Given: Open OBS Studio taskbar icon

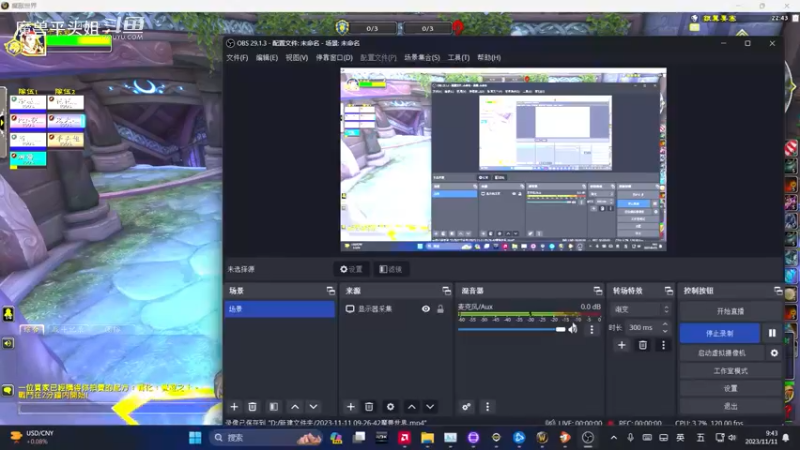Looking at the screenshot, I should coord(588,438).
